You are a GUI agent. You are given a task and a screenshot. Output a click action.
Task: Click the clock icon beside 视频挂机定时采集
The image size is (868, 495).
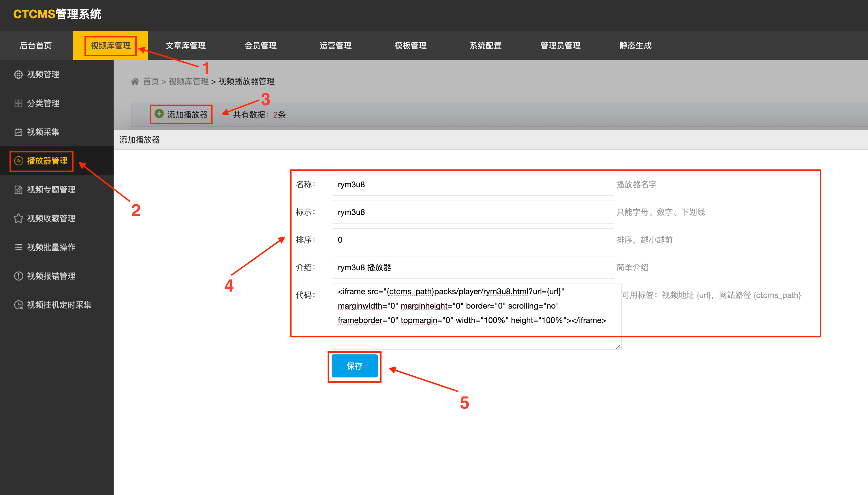[18, 305]
